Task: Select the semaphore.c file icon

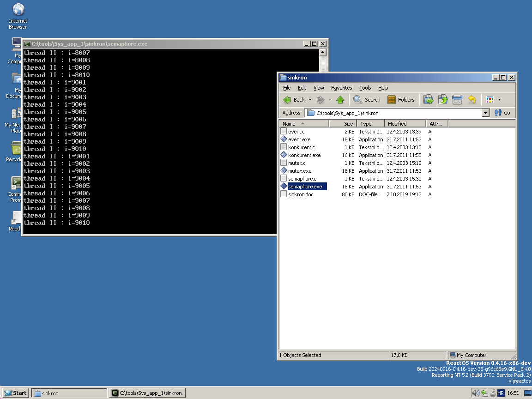Action: [284, 178]
